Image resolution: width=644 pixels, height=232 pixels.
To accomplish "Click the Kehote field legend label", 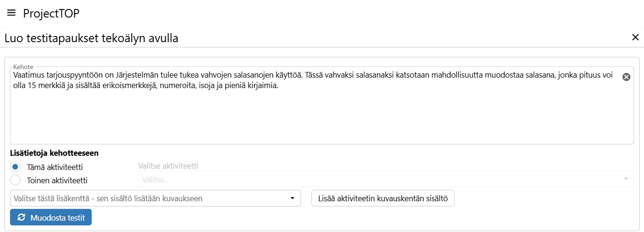I will tap(23, 67).
